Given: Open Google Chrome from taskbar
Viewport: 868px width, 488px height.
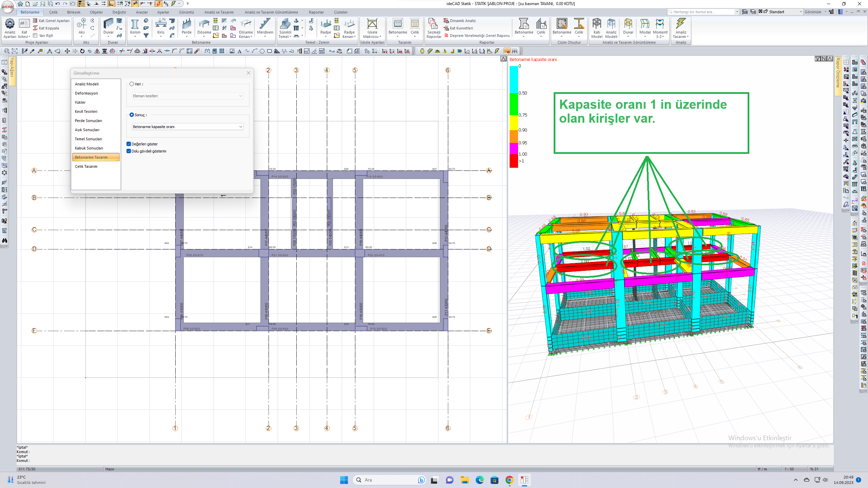Looking at the screenshot, I should pyautogui.click(x=509, y=480).
